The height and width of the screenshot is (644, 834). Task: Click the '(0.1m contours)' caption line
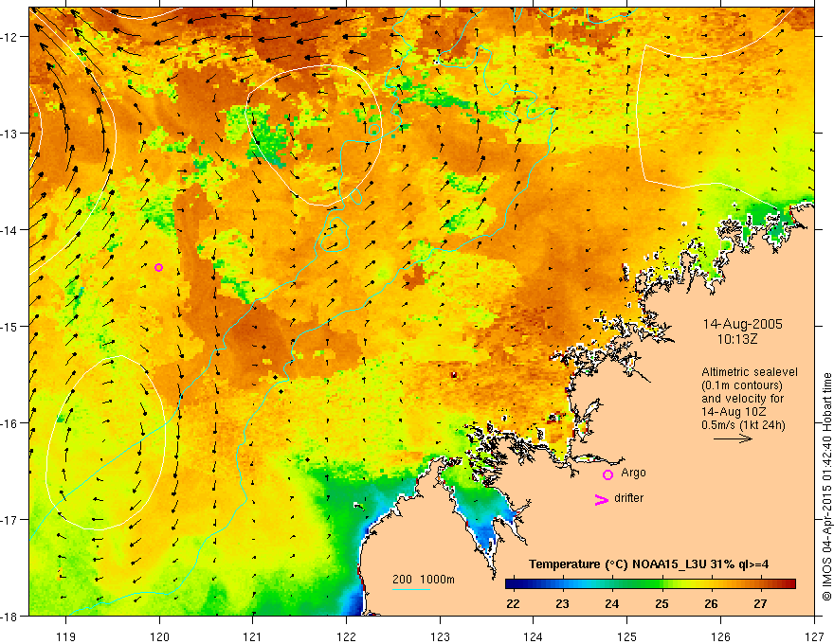742,385
